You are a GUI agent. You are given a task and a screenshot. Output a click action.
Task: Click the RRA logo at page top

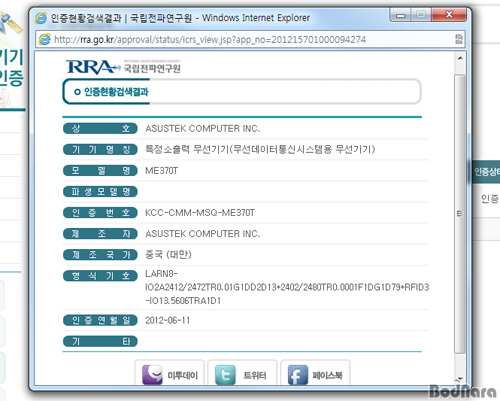pos(123,67)
